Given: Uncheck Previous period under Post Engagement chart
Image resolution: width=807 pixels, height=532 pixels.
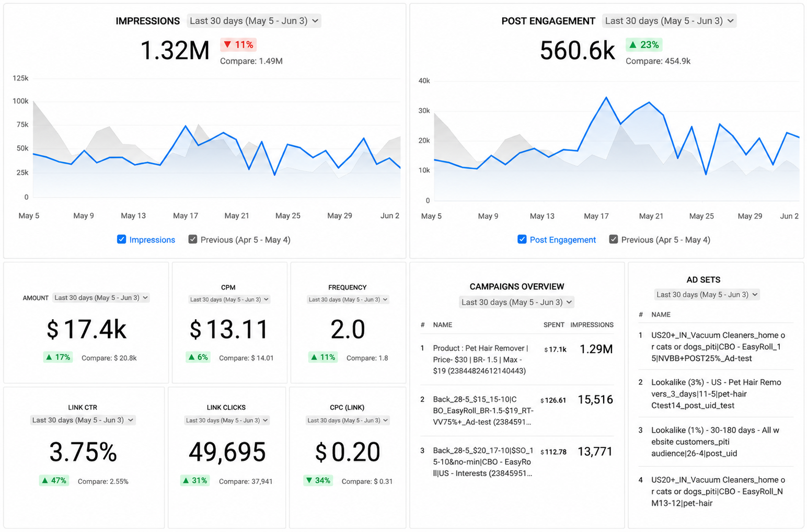Looking at the screenshot, I should [614, 239].
